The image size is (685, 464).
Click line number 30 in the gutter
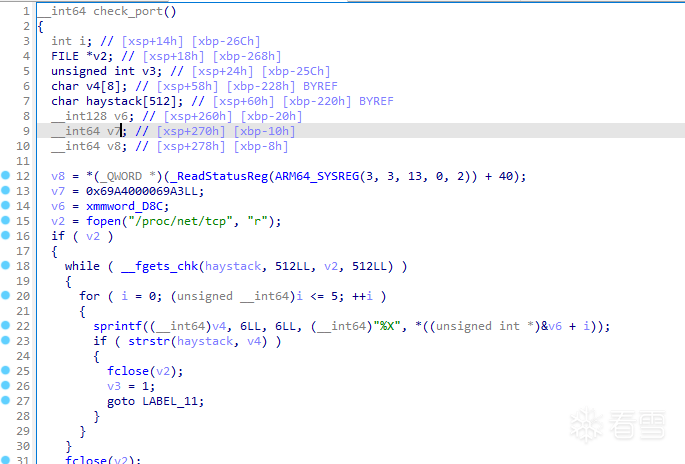(x=23, y=446)
